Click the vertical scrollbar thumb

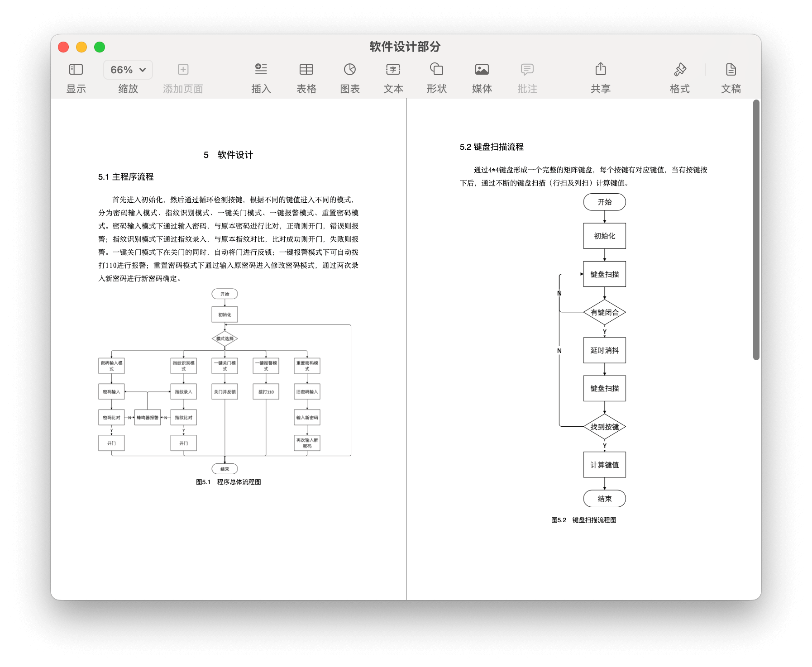point(756,230)
